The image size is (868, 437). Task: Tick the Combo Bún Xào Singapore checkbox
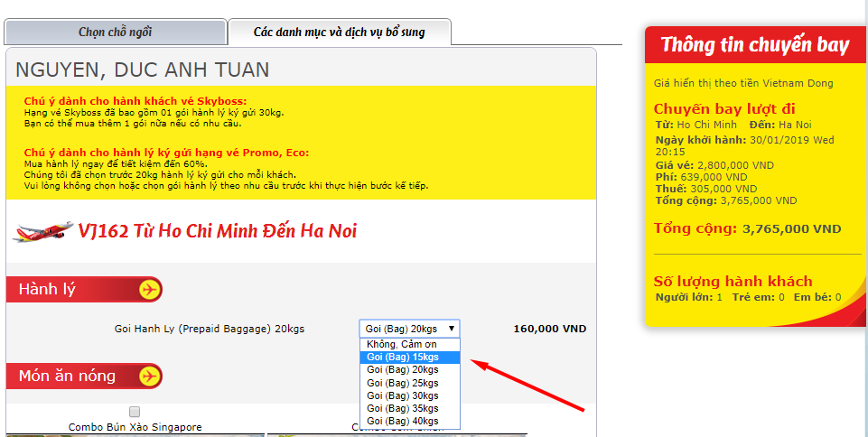pyautogui.click(x=135, y=412)
